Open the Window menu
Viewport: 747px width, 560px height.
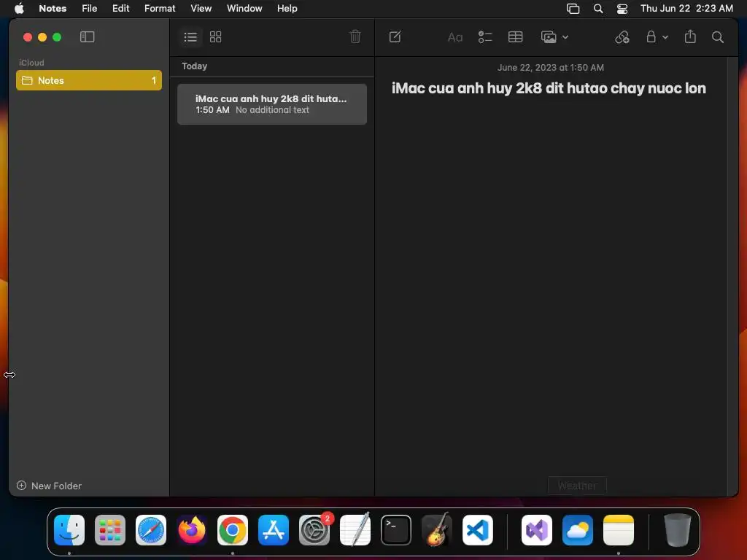click(244, 8)
